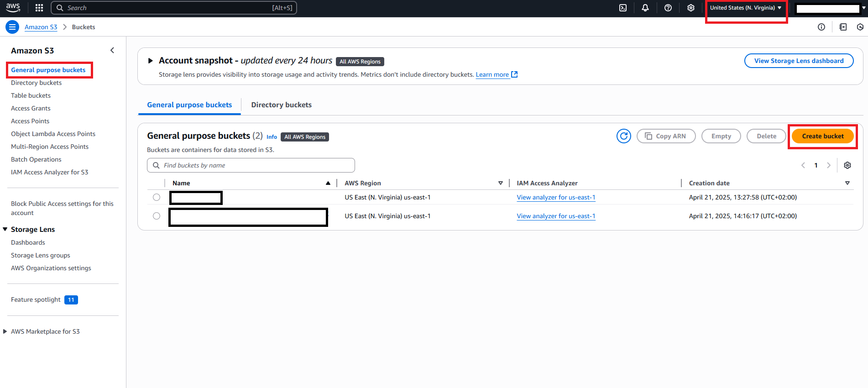Open IAM Access Analyzer for S3

coord(50,172)
